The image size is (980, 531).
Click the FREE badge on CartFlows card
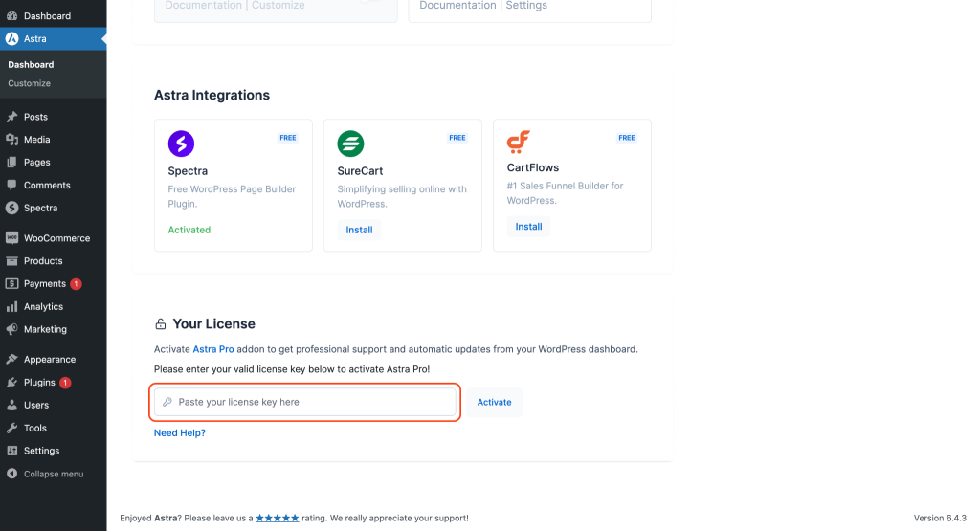pos(627,138)
